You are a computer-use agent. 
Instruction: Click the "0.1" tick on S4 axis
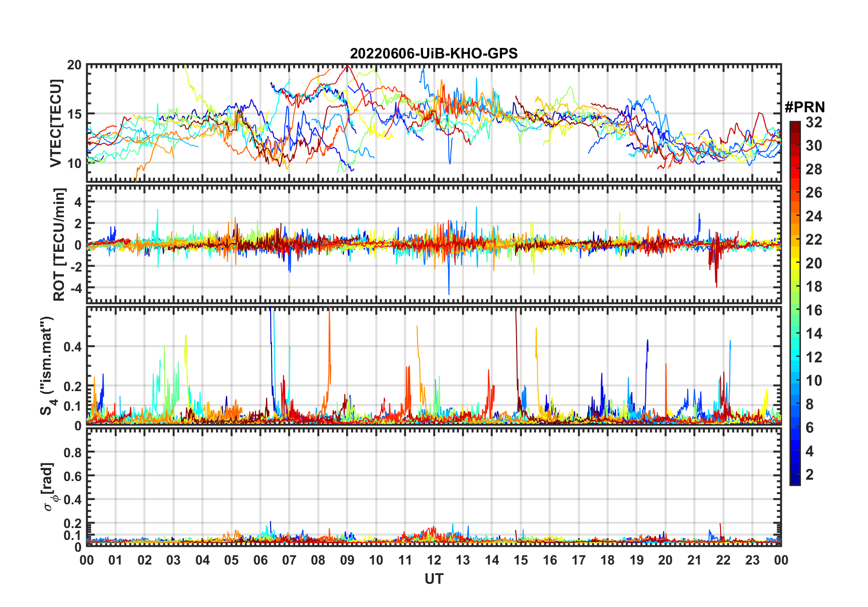click(73, 406)
